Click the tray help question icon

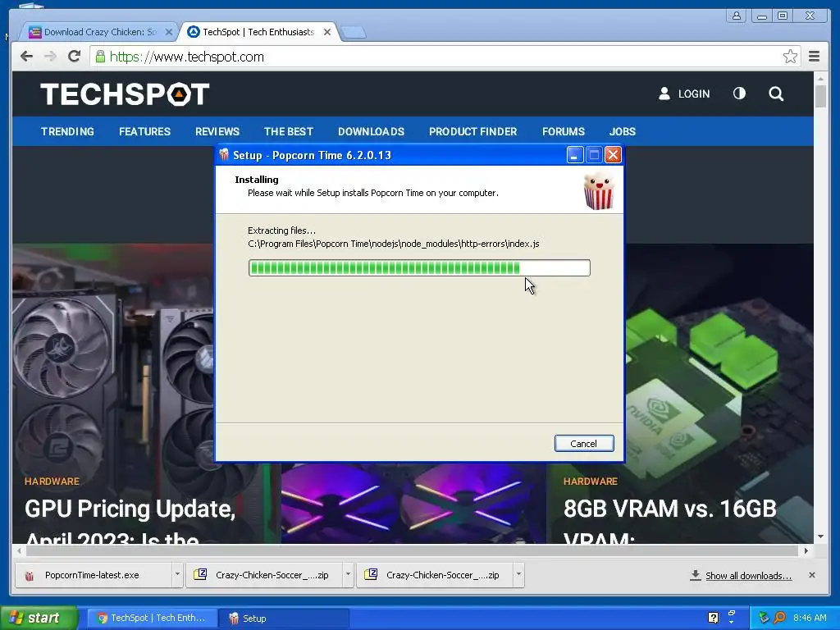pos(713,618)
